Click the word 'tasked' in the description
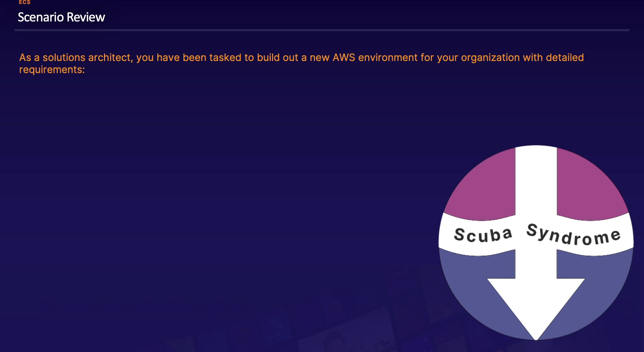 (x=225, y=58)
